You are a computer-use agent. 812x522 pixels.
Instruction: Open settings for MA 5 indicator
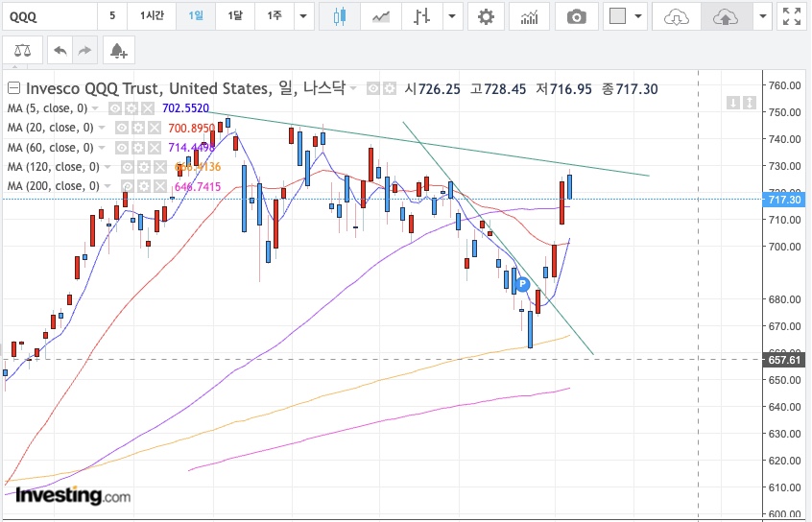[131, 108]
